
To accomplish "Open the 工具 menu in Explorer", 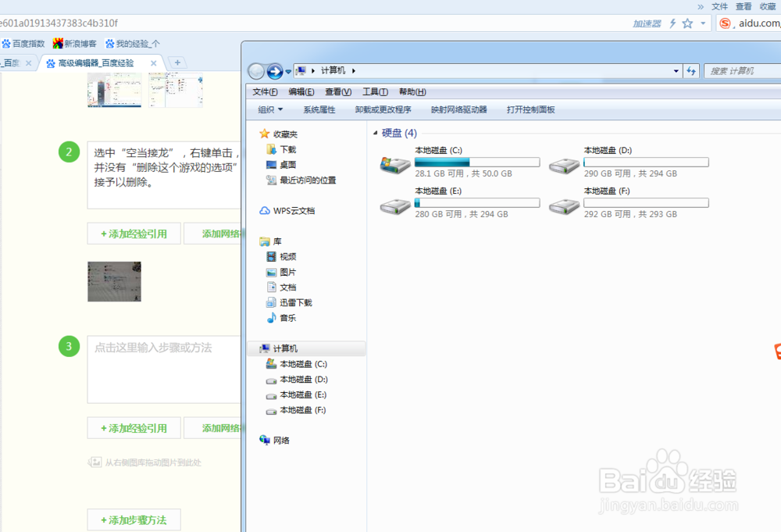I will (375, 91).
